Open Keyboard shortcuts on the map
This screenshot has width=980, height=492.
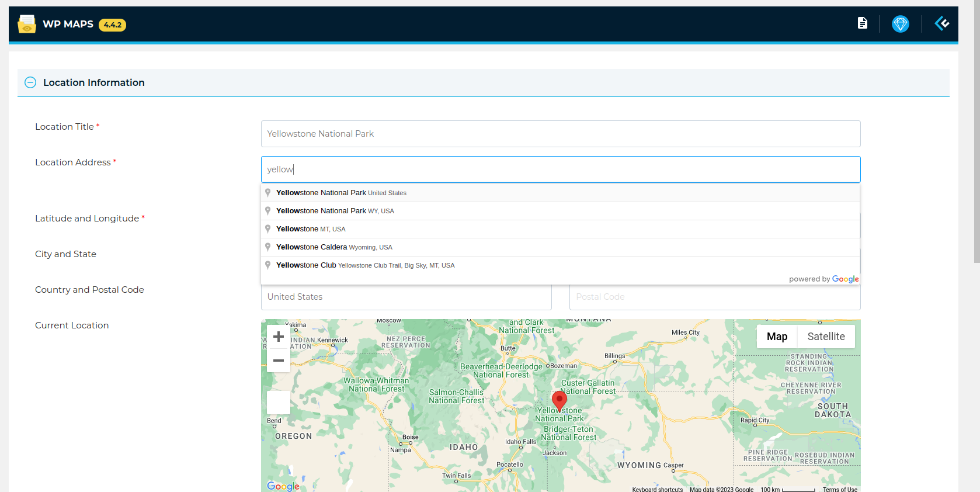[658, 489]
